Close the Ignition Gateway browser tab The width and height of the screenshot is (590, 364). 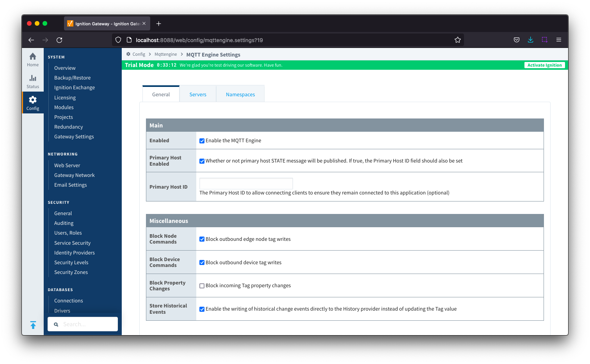(x=144, y=23)
